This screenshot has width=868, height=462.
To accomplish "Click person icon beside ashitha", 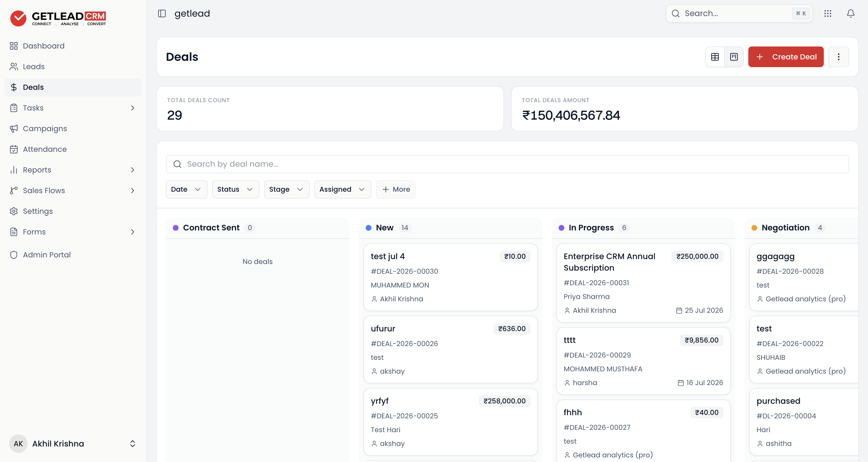I will (760, 443).
